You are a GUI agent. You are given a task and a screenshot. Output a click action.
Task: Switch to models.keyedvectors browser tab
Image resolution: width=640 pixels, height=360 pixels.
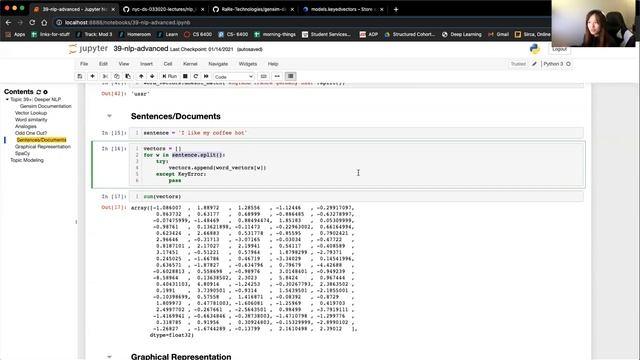click(343, 9)
